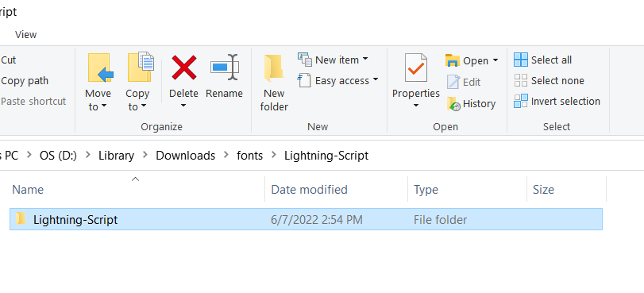
Task: Click the red X Delete icon
Action: coord(183,67)
